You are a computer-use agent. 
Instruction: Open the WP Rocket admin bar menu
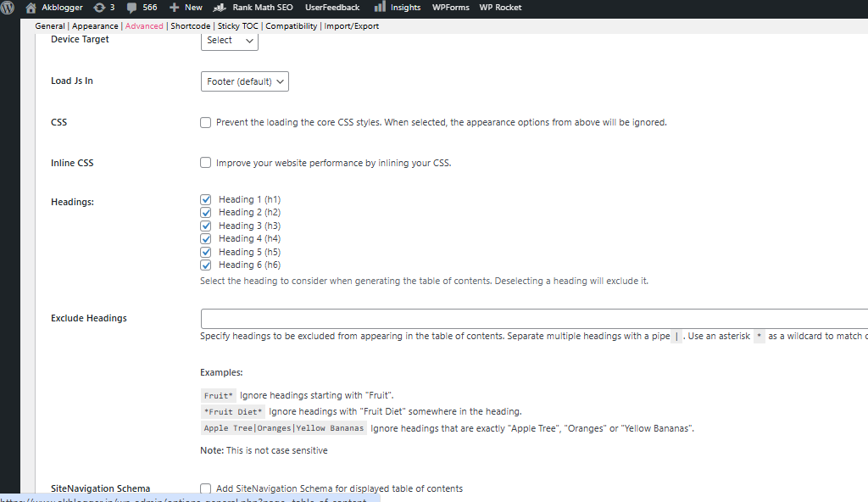coord(500,8)
